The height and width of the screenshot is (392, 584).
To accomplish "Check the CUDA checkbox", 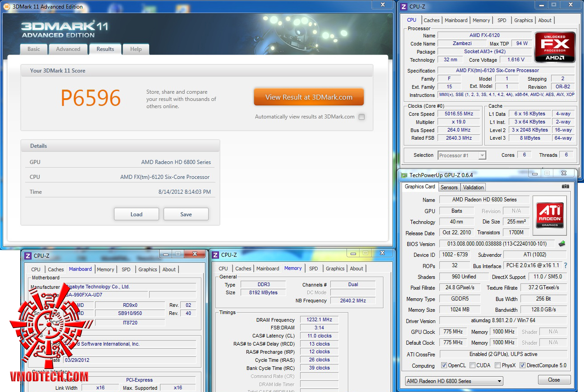I will coord(472,365).
